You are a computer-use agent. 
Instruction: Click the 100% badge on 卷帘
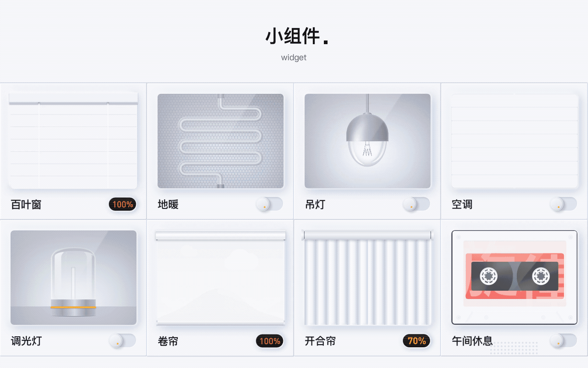tap(270, 341)
